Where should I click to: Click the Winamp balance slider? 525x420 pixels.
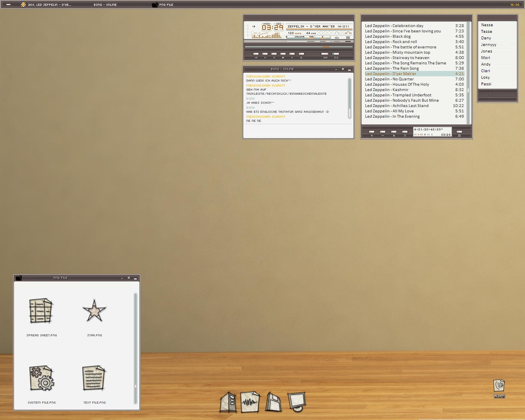322,38
